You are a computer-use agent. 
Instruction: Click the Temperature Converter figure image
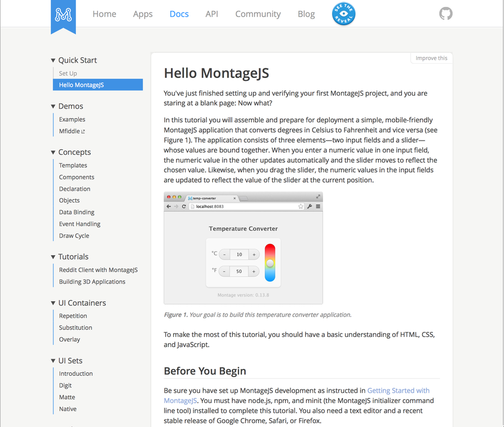click(x=243, y=248)
